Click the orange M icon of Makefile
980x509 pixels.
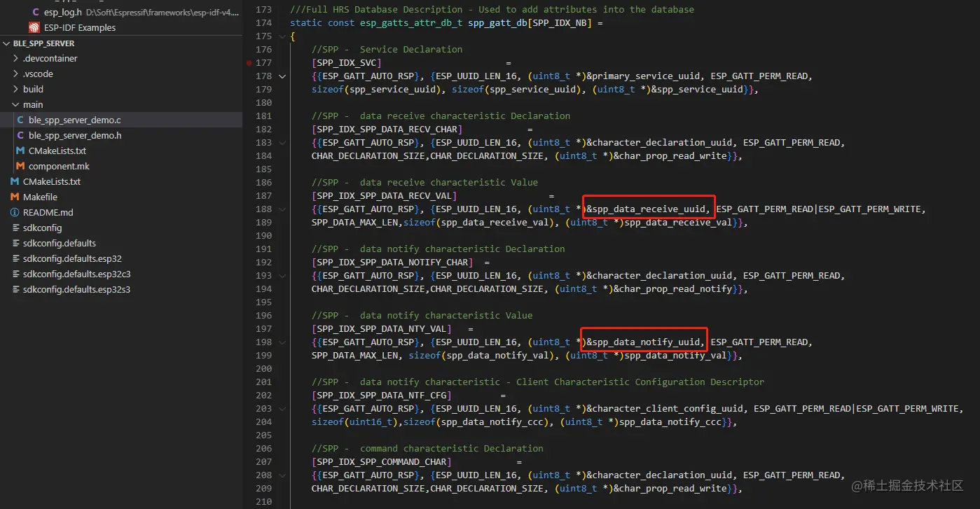[15, 197]
